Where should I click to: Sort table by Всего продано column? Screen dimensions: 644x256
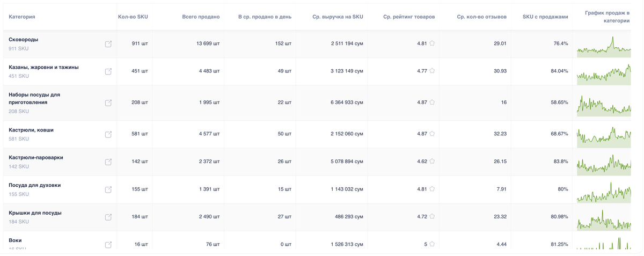(201, 17)
